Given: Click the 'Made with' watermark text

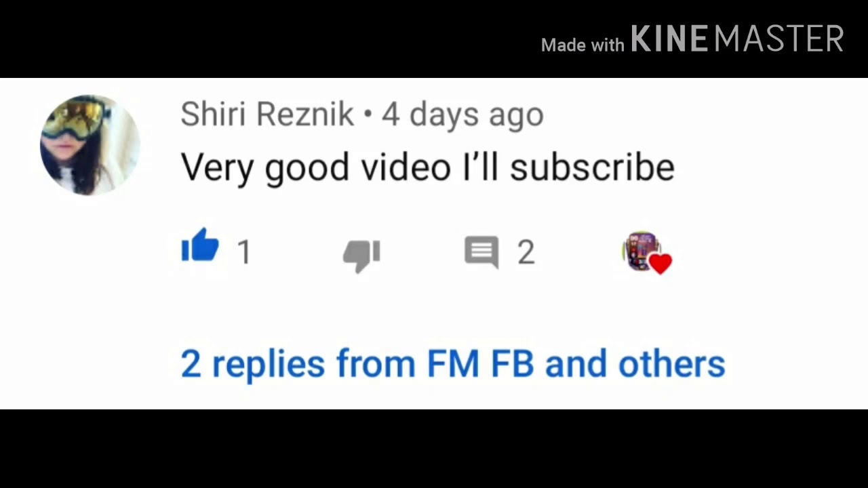Looking at the screenshot, I should click(583, 45).
